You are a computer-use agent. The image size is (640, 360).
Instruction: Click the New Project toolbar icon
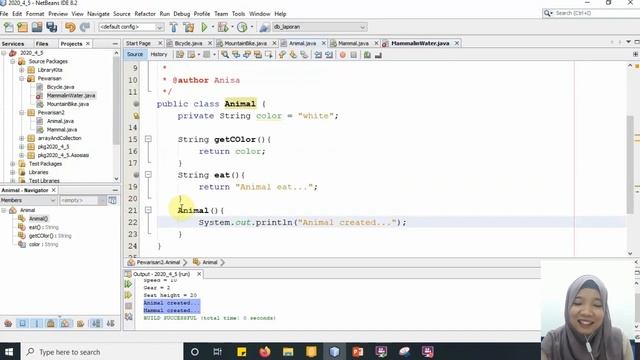22,27
